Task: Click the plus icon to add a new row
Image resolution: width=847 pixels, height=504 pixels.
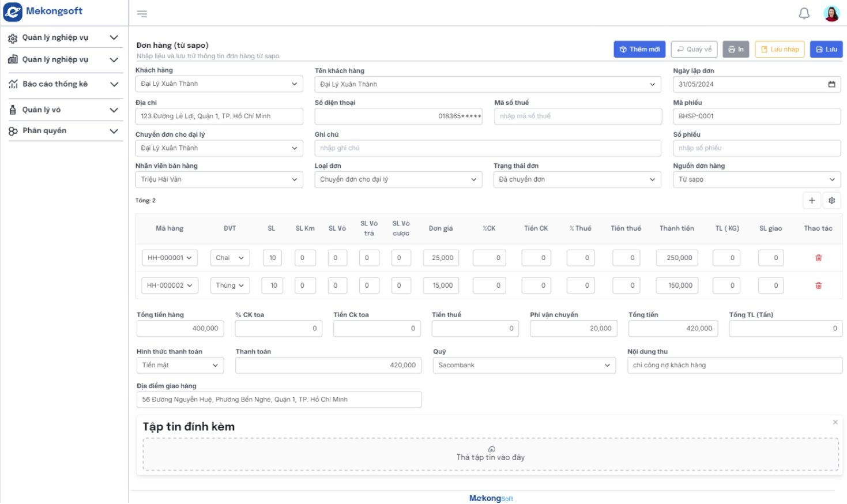Action: pos(811,200)
